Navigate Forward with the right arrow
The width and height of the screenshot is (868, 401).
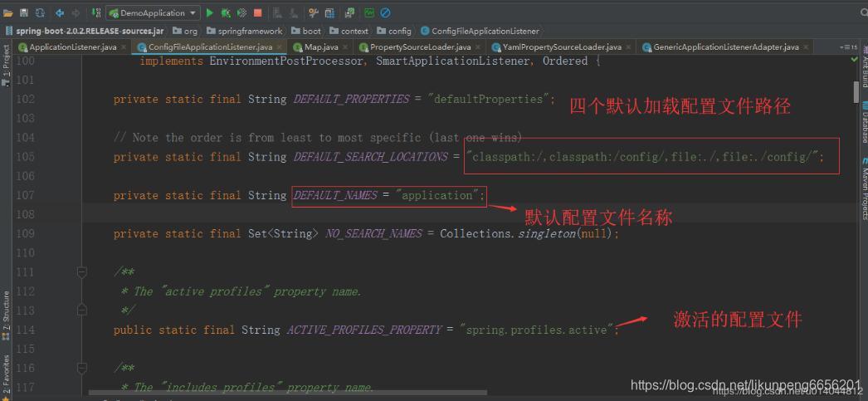76,12
